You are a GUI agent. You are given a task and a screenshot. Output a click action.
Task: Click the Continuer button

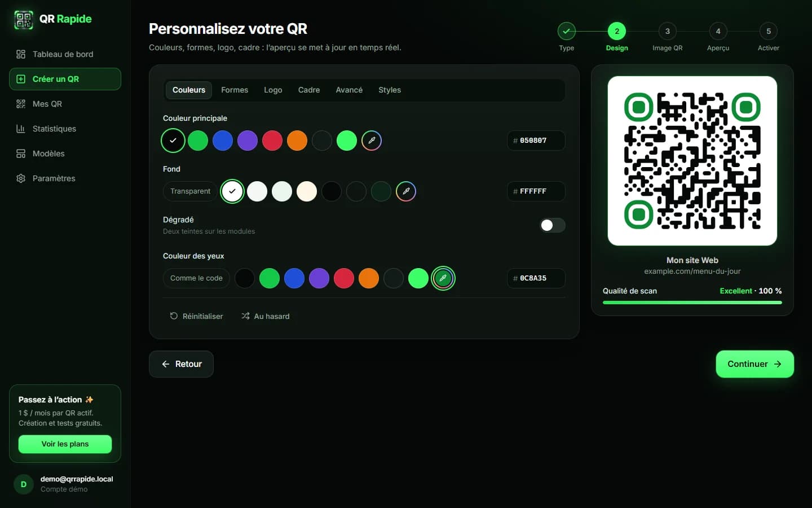click(x=754, y=364)
